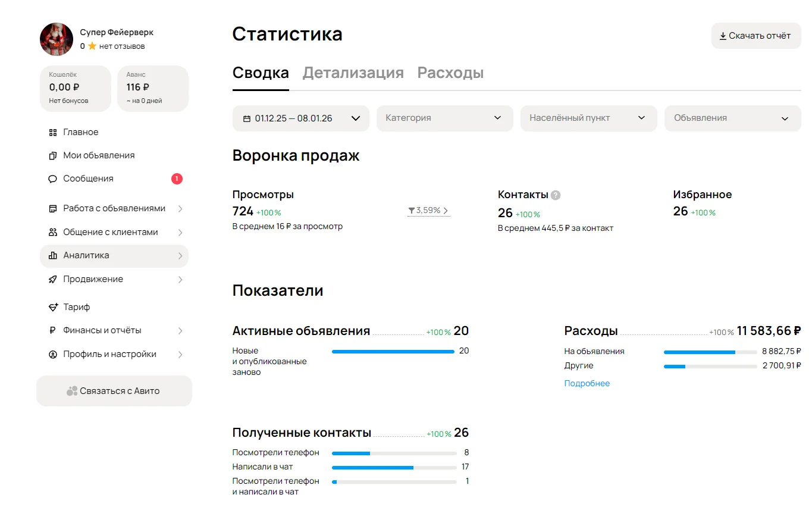This screenshot has width=812, height=507.
Task: Expand the Профиль и настройки chevron
Action: click(180, 355)
